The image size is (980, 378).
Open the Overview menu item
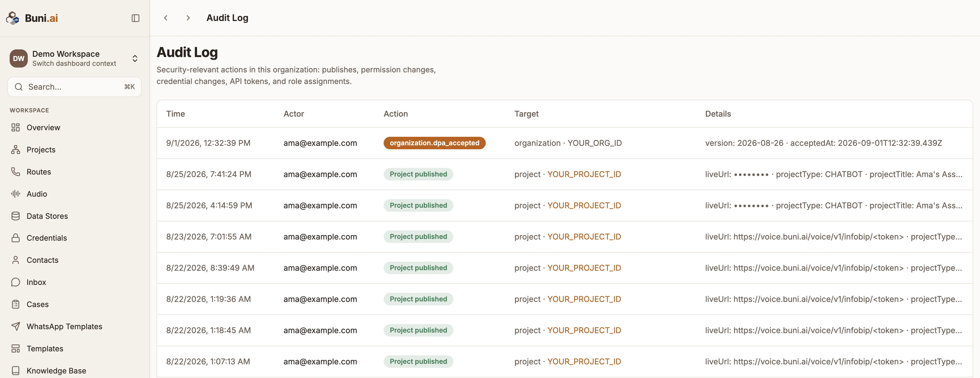[x=75, y=127]
